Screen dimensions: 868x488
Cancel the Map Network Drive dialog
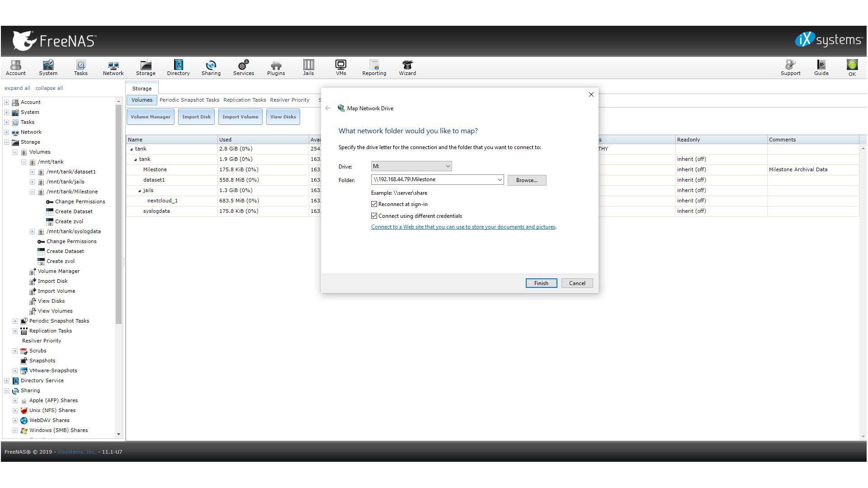coord(577,283)
